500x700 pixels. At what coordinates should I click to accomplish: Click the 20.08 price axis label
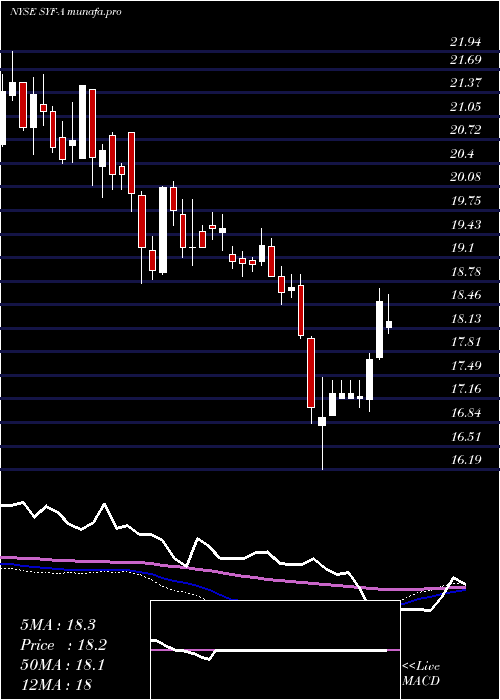point(466,177)
